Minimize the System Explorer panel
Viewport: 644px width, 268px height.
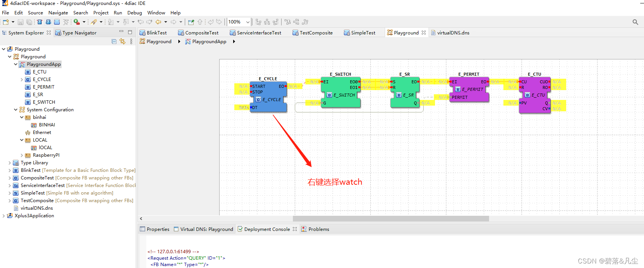(x=121, y=32)
